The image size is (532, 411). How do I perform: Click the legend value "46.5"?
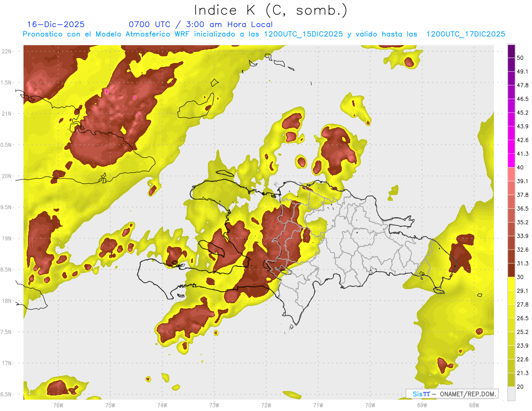pos(523,99)
